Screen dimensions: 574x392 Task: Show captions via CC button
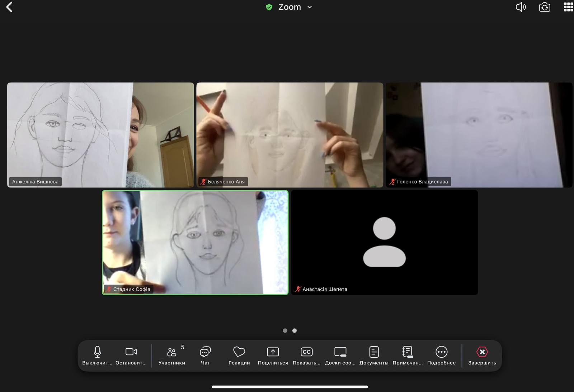tap(306, 355)
